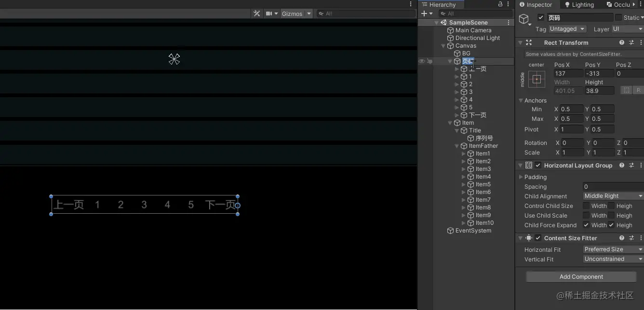The image size is (644, 310).
Task: Click the Pos X field showing 137
Action: click(568, 74)
